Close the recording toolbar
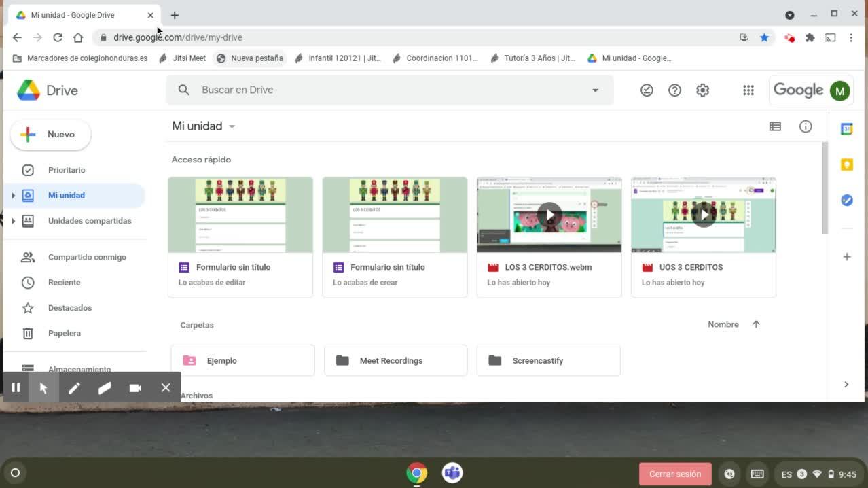868x488 pixels. pos(166,388)
